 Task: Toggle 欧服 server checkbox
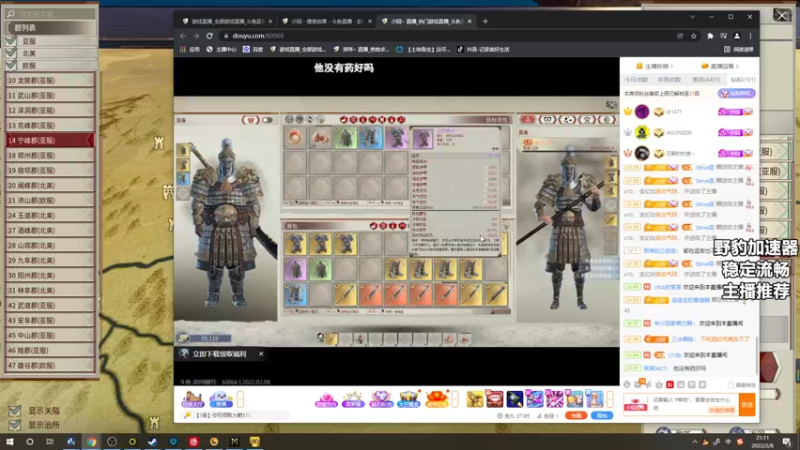(x=11, y=65)
